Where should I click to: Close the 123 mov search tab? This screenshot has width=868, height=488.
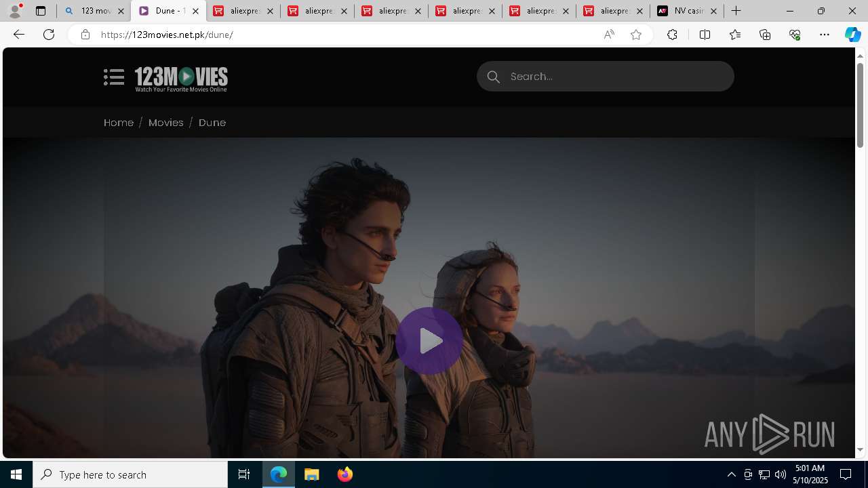pyautogui.click(x=121, y=11)
